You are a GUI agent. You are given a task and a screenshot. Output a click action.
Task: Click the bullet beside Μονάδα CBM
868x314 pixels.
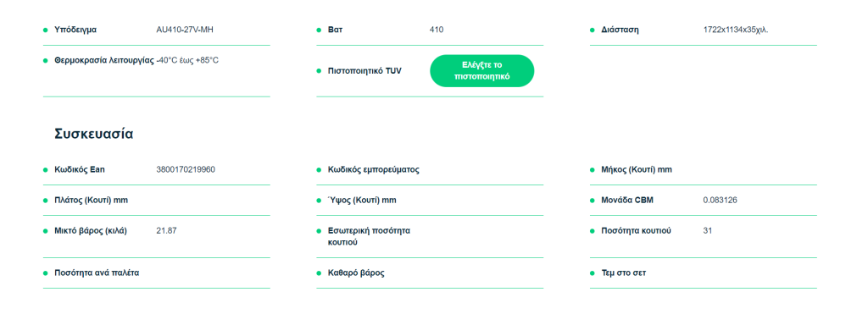point(592,200)
